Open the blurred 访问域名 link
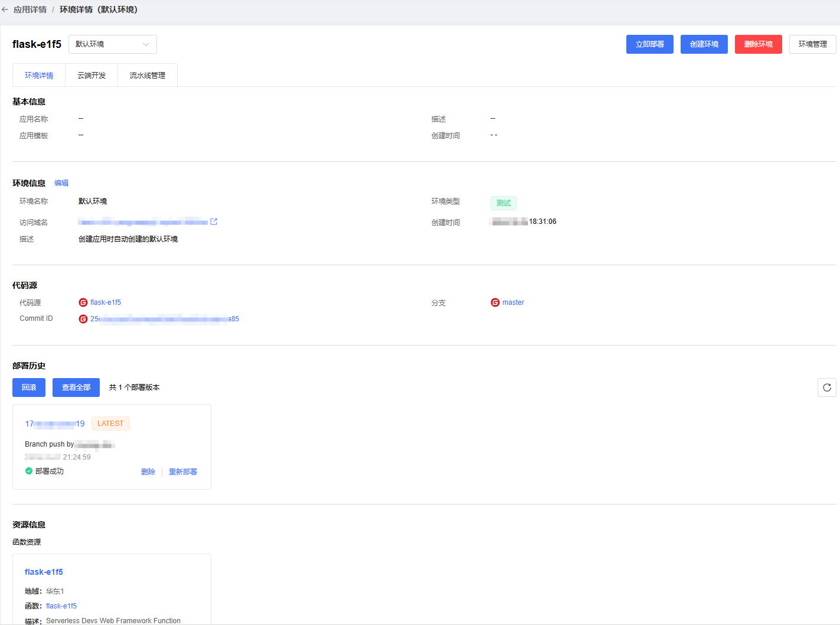 pos(143,222)
